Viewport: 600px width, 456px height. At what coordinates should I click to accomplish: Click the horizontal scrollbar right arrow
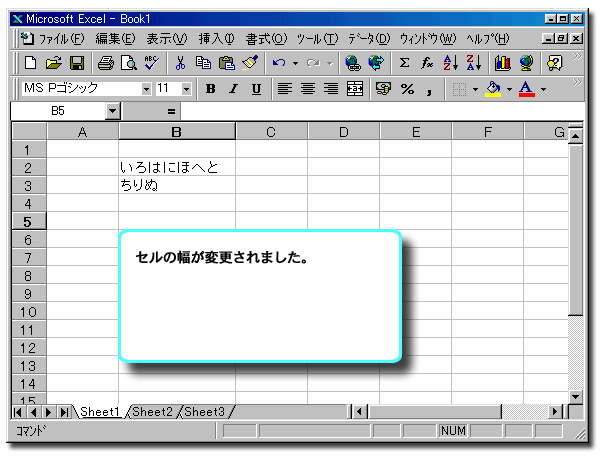coord(555,412)
